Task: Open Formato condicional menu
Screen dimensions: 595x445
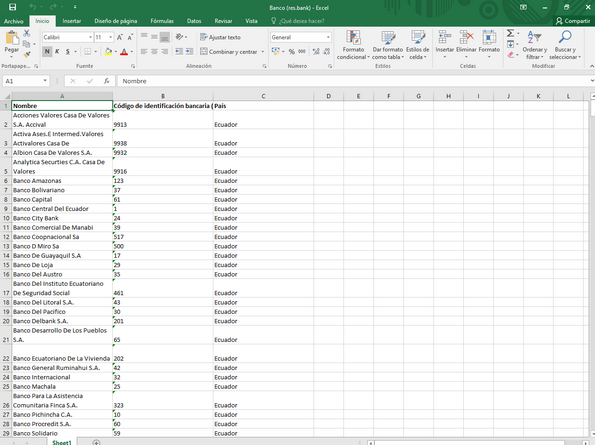Action: coord(353,46)
